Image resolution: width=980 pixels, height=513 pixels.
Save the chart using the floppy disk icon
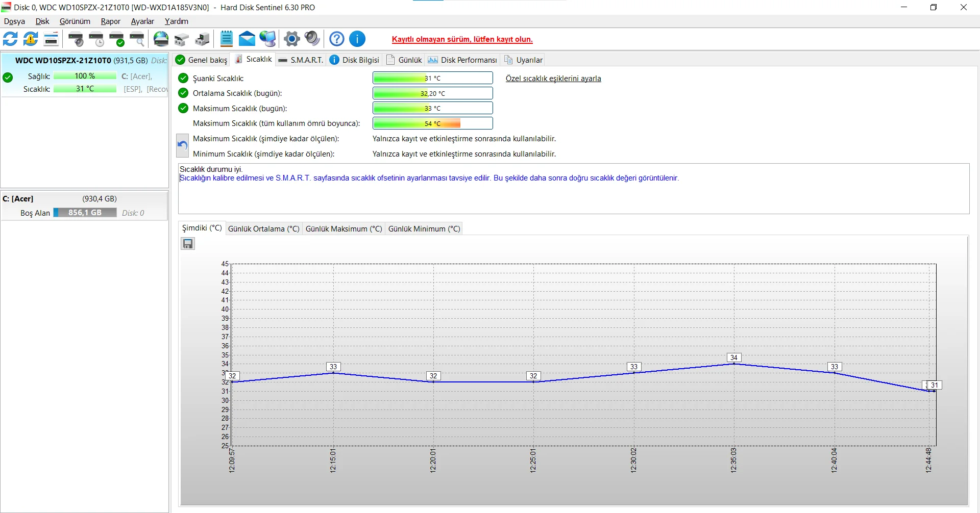(188, 244)
